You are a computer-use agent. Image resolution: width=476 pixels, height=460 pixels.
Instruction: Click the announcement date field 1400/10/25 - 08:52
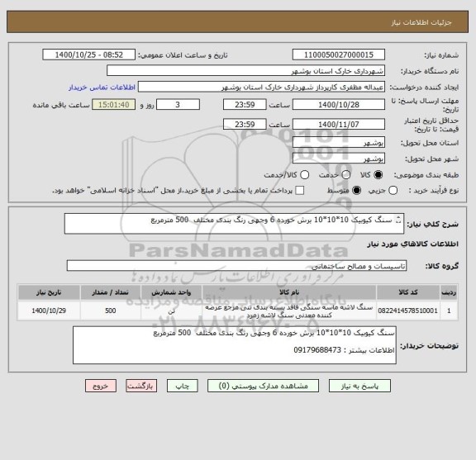[x=89, y=55]
